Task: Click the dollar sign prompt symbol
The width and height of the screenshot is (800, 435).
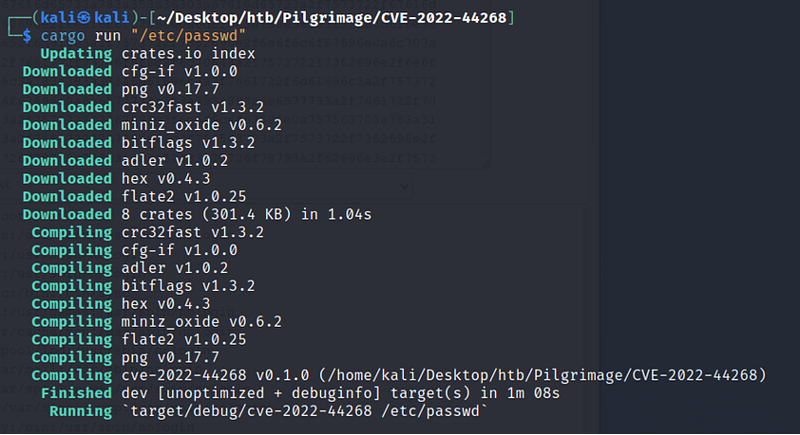Action: 27,36
